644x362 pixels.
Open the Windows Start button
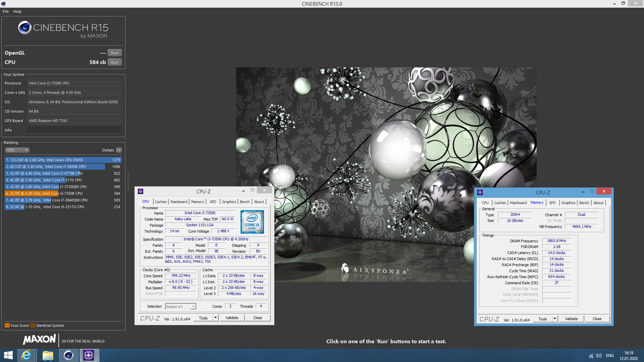click(x=8, y=355)
